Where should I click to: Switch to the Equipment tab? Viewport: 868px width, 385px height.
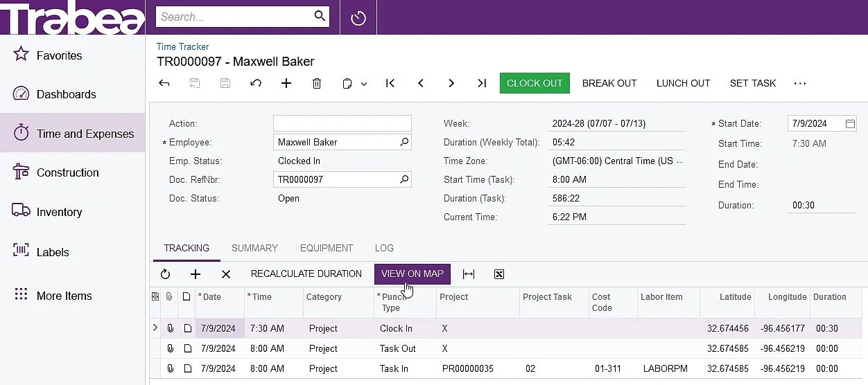[327, 248]
